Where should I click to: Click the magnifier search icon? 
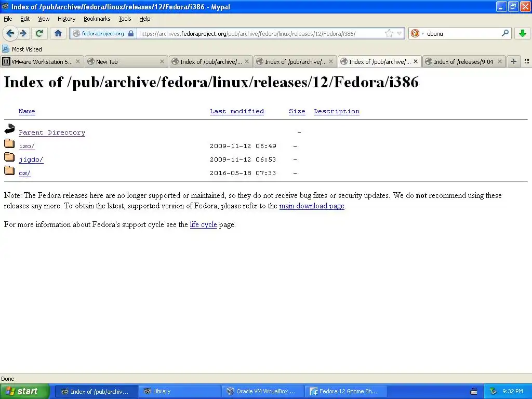coord(505,33)
